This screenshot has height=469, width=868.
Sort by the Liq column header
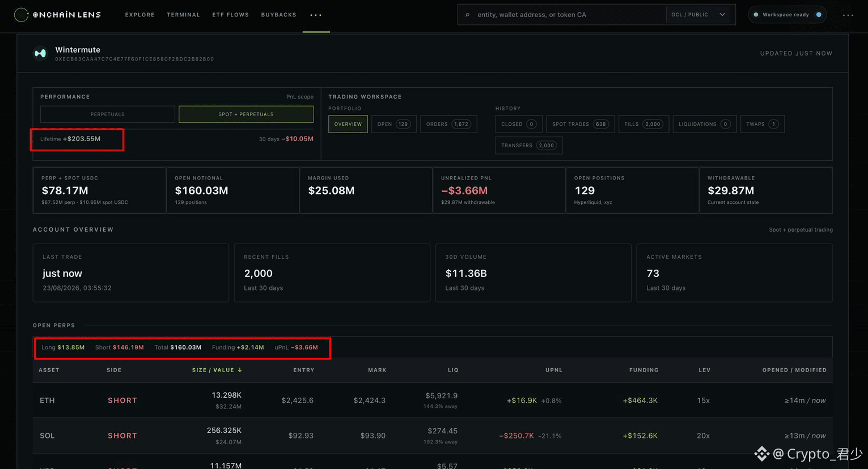453,370
